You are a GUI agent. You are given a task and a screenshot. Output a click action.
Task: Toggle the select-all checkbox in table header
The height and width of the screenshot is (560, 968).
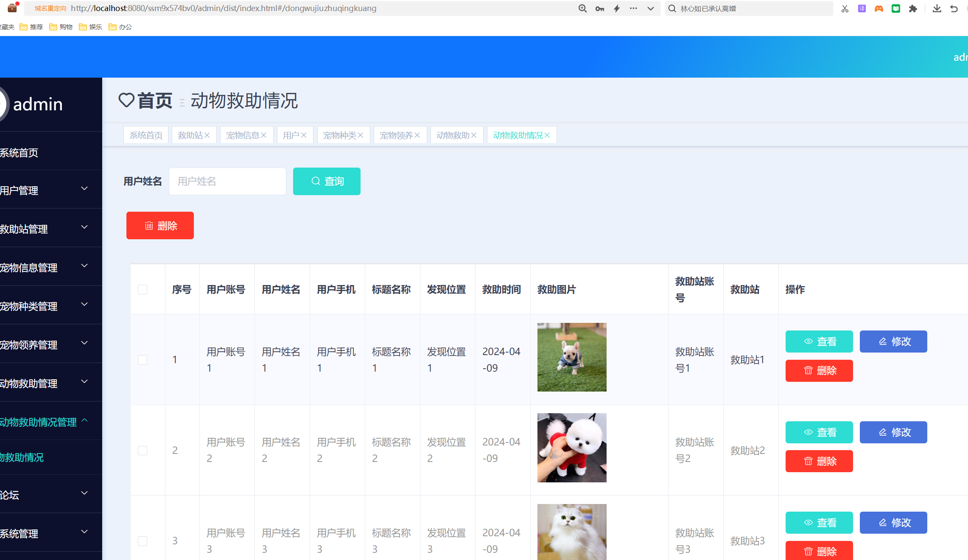click(x=143, y=289)
